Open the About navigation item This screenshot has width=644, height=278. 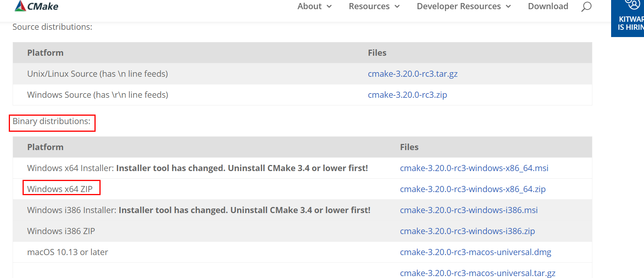click(309, 6)
